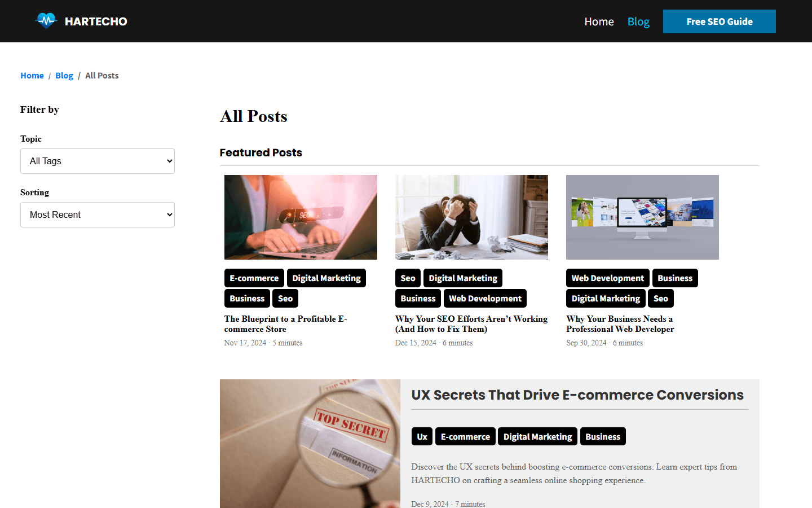Click the Seo tag under second featured post
Image resolution: width=812 pixels, height=508 pixels.
pyautogui.click(x=408, y=278)
